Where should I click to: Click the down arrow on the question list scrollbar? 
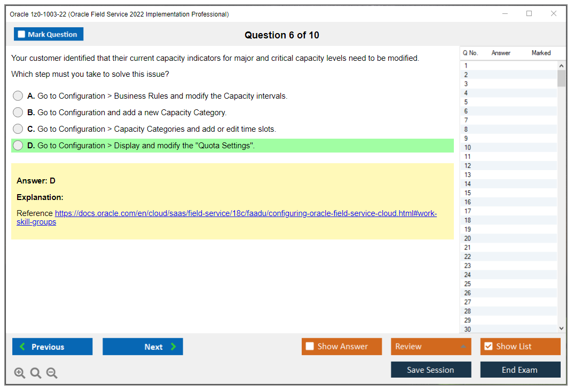561,328
